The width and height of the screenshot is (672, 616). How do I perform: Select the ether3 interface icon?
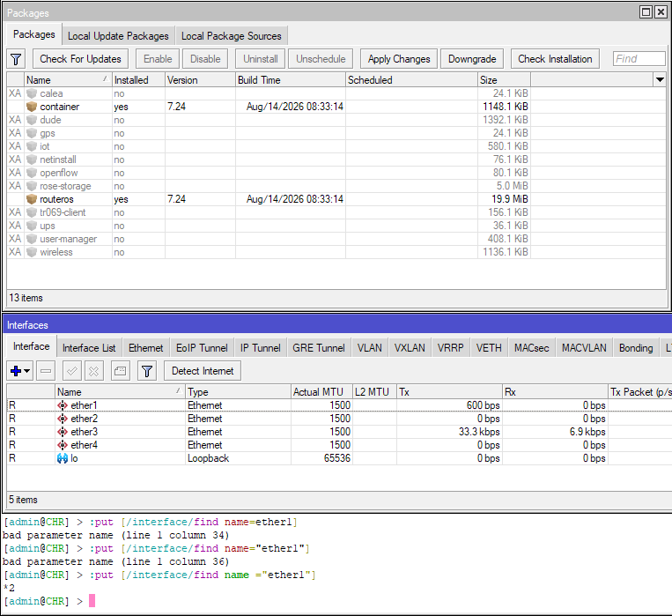(63, 432)
